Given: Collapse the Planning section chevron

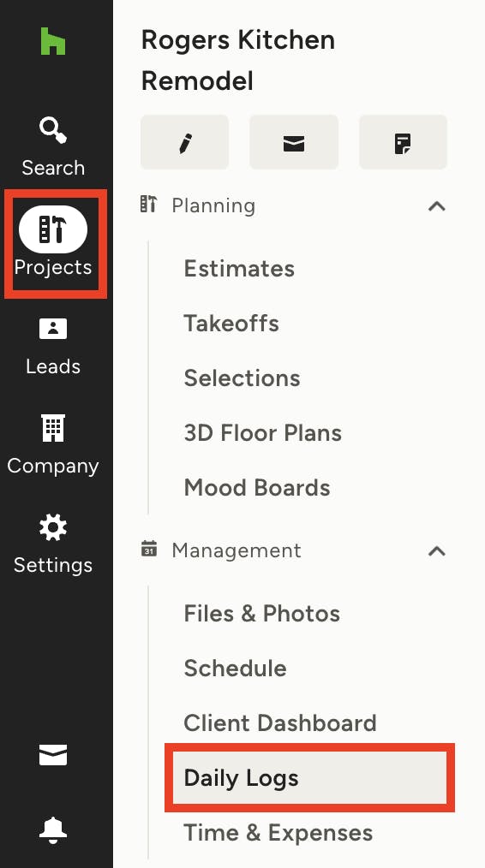Looking at the screenshot, I should coord(437,206).
